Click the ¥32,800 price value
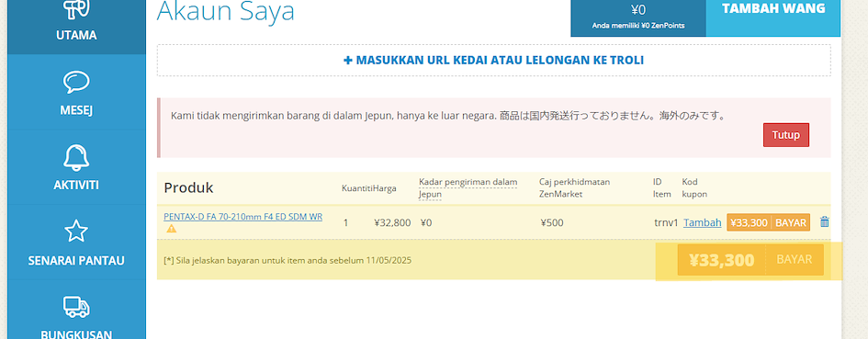868x339 pixels. [x=392, y=222]
